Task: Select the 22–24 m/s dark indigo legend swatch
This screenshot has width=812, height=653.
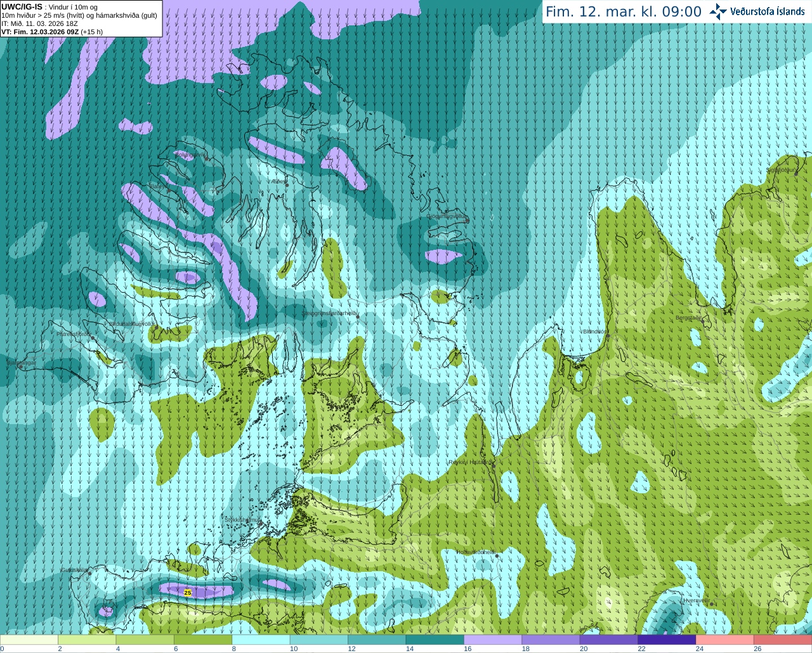Action: tap(667, 640)
